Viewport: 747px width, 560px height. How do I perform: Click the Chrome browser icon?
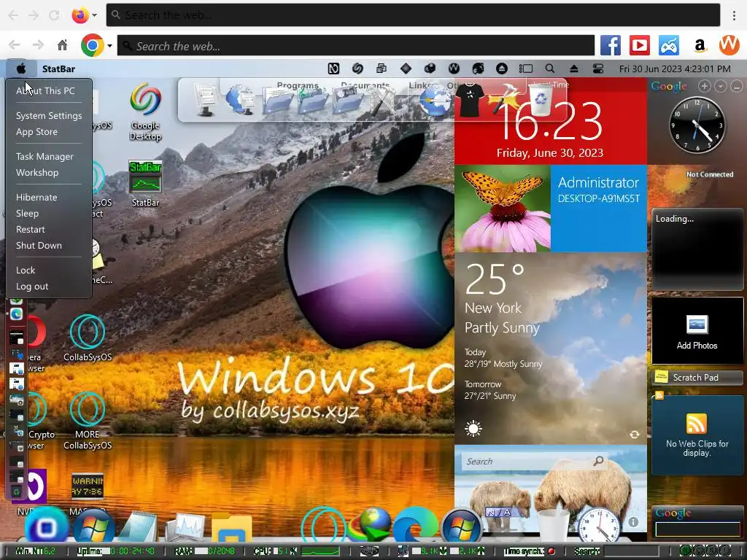tap(93, 46)
